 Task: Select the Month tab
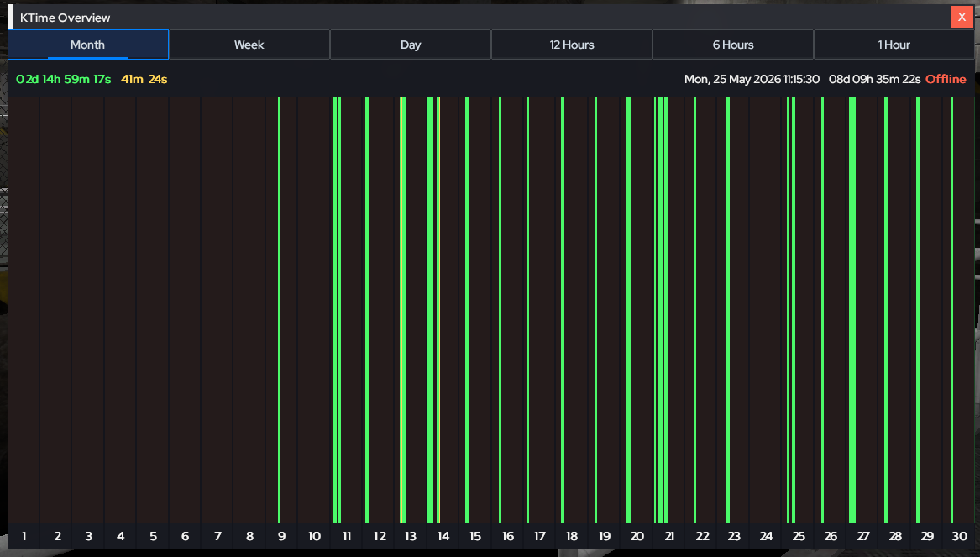pos(88,45)
